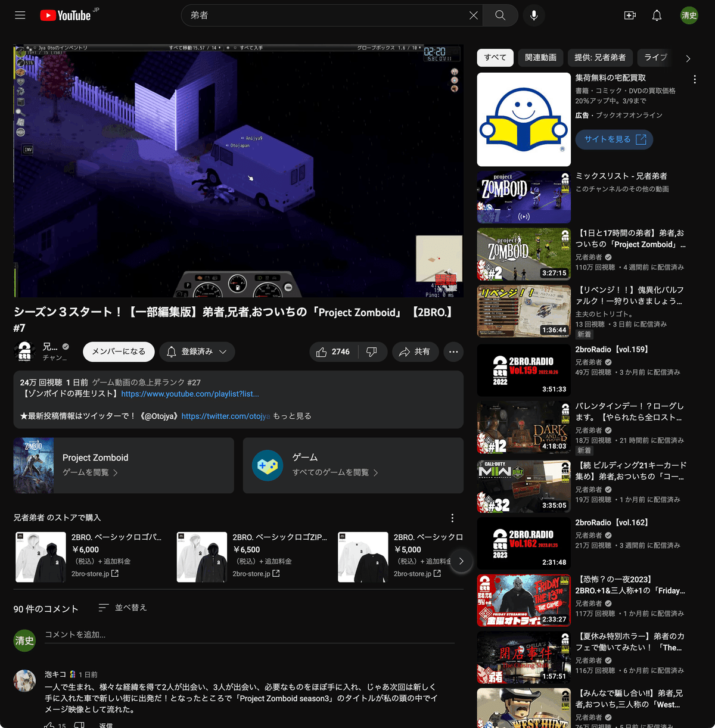Play the 閉店事件 horror video thumbnail
This screenshot has height=728, width=715.
tap(524, 658)
